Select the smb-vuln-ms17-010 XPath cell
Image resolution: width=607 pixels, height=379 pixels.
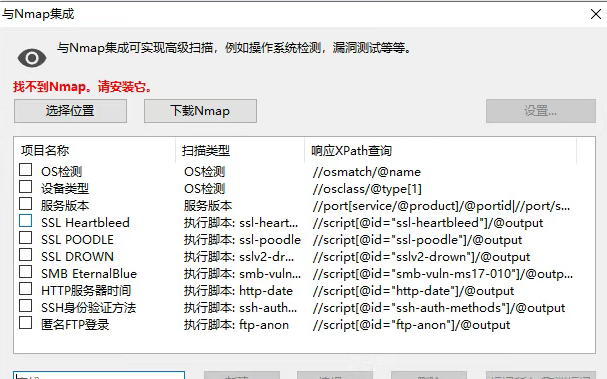(x=442, y=274)
